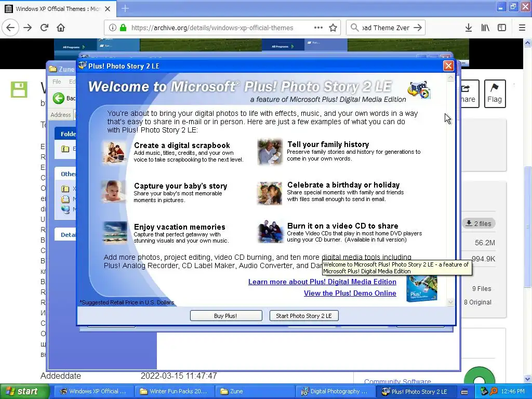Click the Tell your family history photo

tap(270, 152)
